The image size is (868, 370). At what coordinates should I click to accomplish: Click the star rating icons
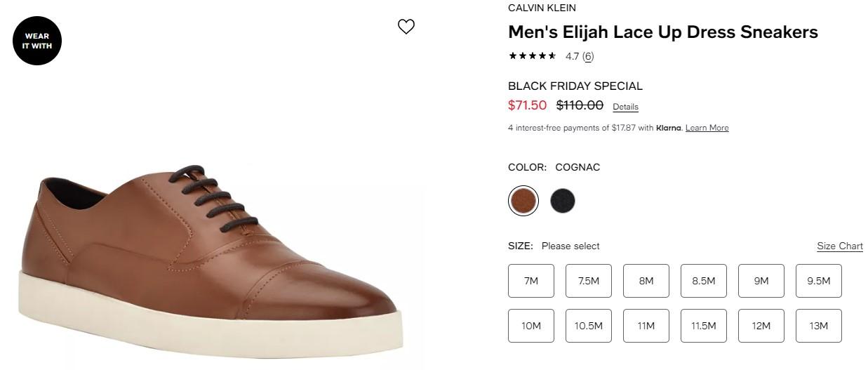[x=533, y=56]
